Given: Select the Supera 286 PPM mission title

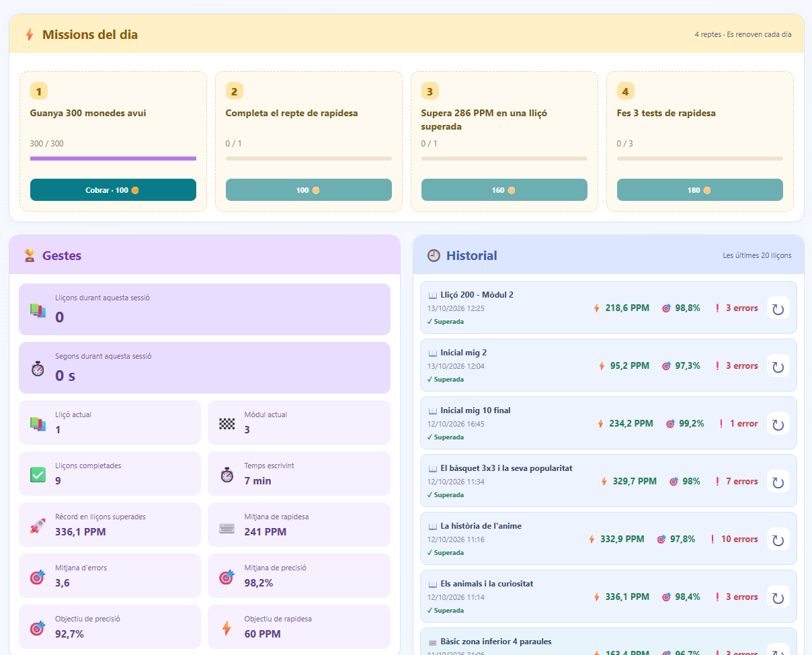Looking at the screenshot, I should coord(484,120).
